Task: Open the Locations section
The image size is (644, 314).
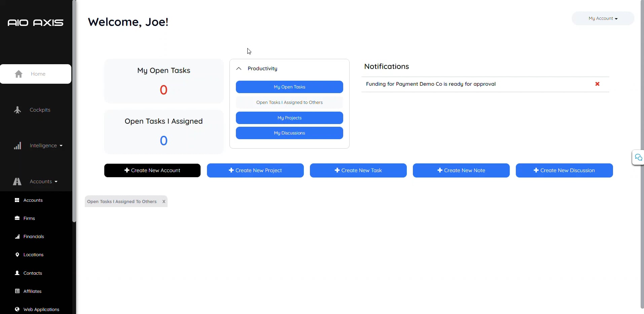Action: coord(33,254)
